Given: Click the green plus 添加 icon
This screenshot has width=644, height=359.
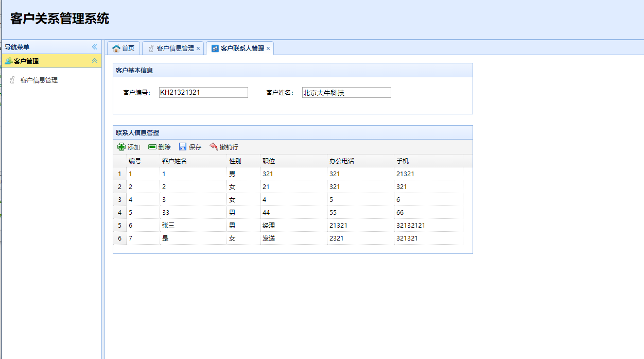Looking at the screenshot, I should (121, 146).
